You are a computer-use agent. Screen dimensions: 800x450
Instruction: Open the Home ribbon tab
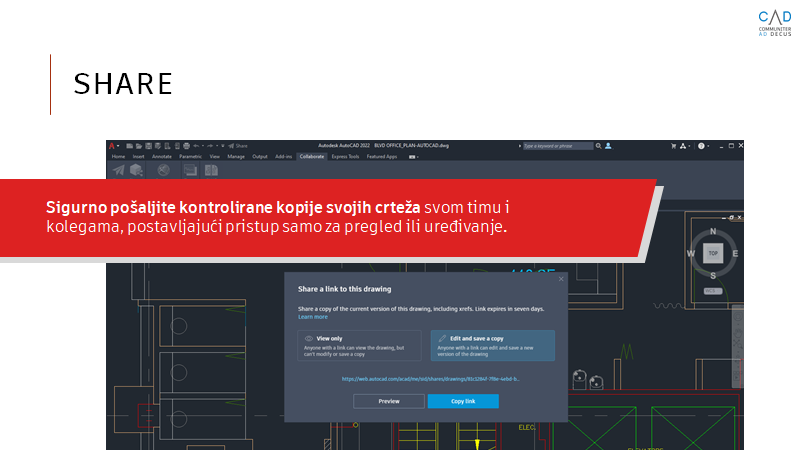pyautogui.click(x=118, y=157)
